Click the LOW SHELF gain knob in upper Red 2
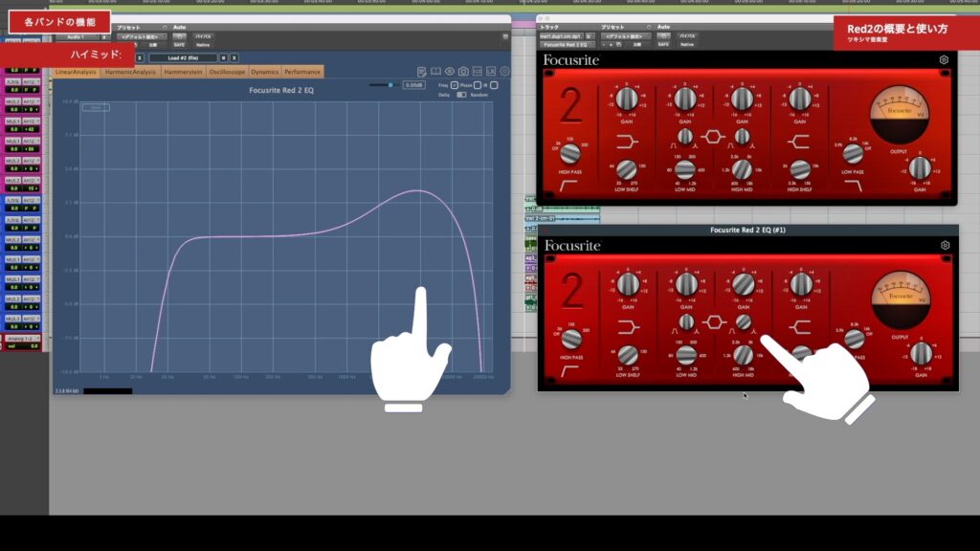 [x=627, y=99]
